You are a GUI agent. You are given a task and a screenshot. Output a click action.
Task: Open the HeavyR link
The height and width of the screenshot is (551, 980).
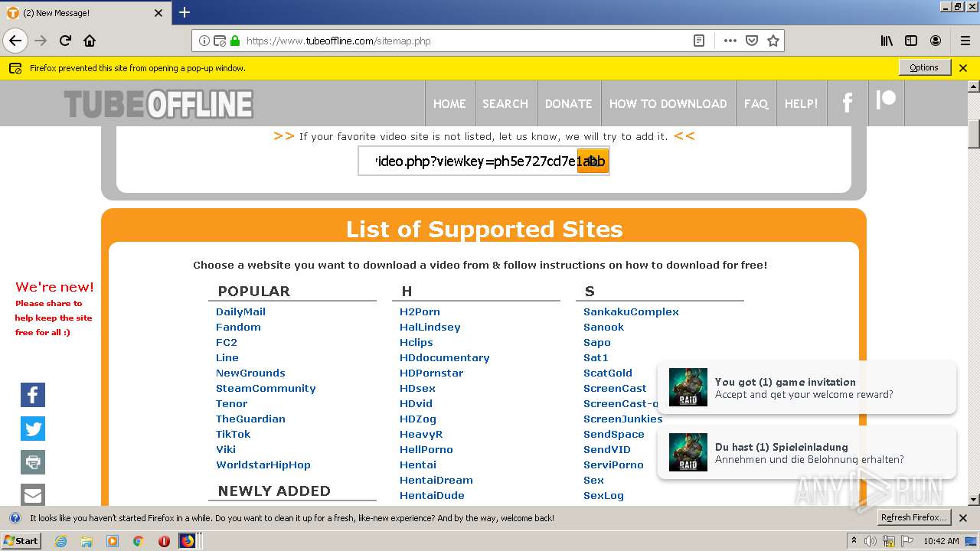point(421,434)
